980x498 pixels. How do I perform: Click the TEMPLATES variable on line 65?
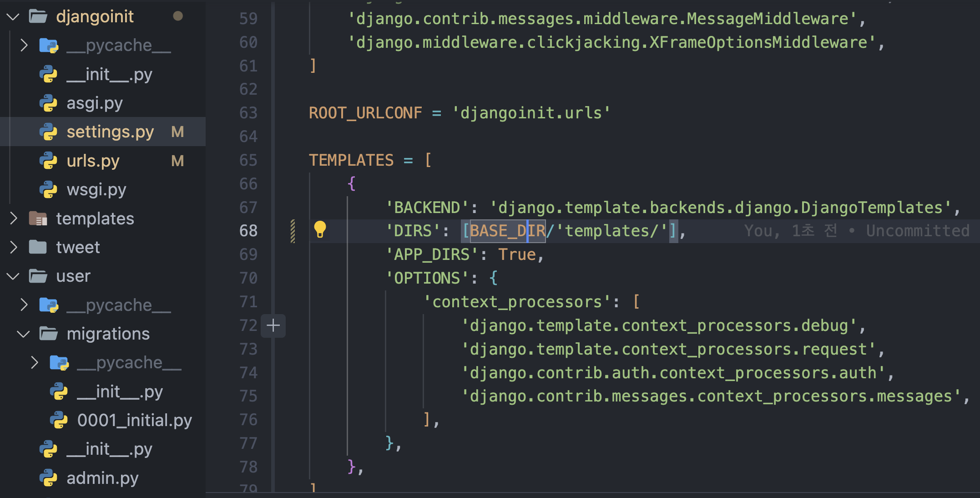[351, 160]
